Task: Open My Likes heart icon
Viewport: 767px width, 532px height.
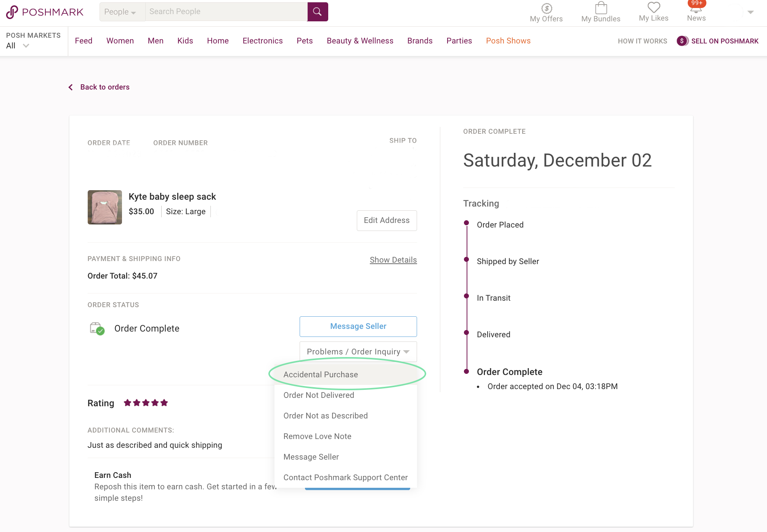Action: click(x=653, y=8)
